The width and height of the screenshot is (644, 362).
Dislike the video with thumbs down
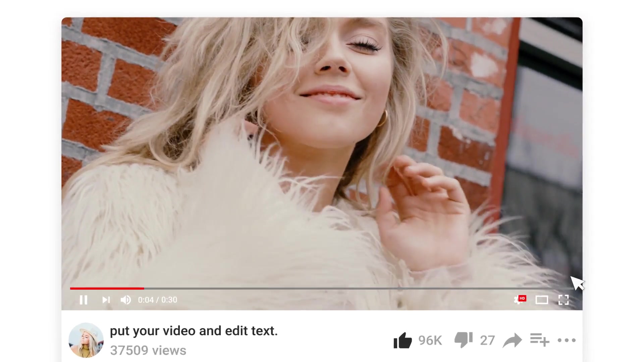coord(464,340)
